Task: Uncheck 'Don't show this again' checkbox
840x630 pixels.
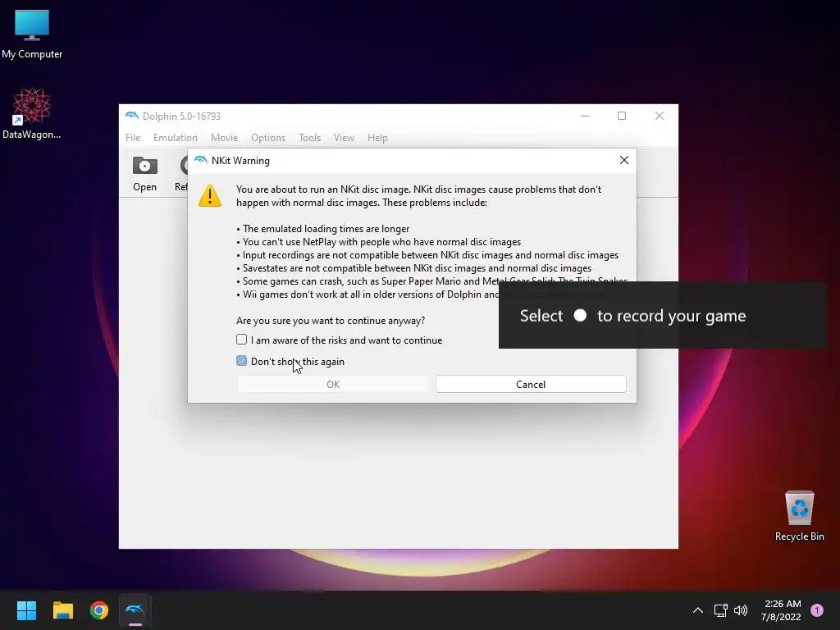Action: [242, 361]
